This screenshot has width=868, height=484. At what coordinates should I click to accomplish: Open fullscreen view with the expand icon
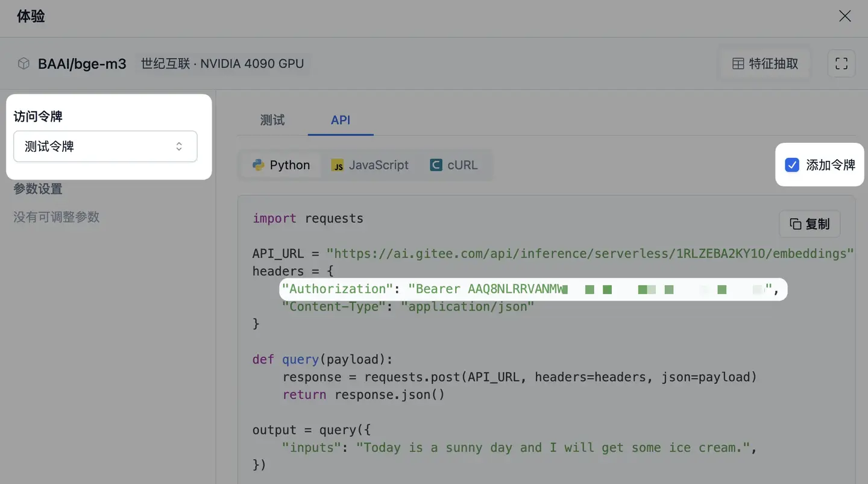(x=841, y=63)
